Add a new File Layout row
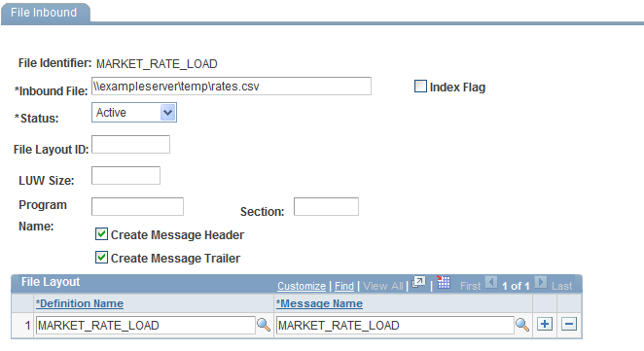 [545, 325]
